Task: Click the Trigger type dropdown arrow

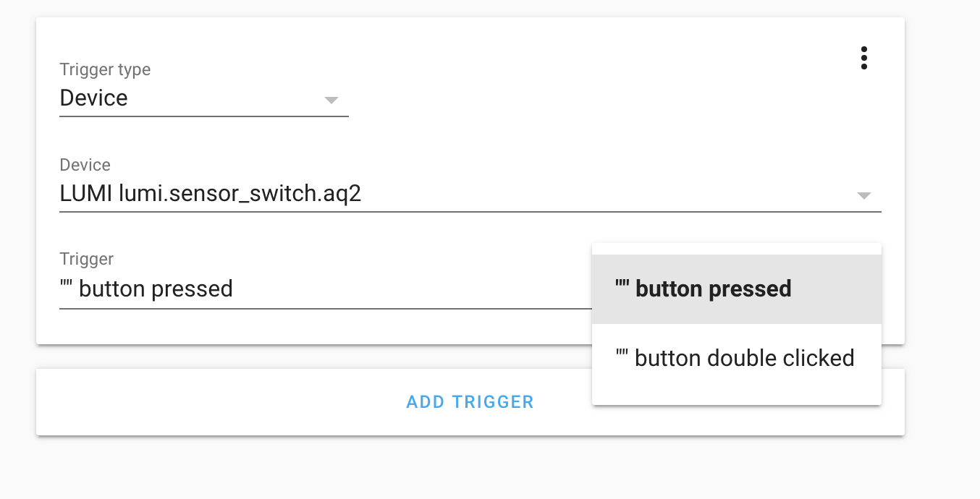Action: pyautogui.click(x=331, y=101)
